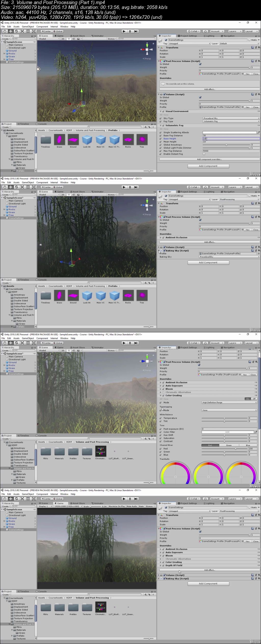Open Display 1 dropdown in Game view
The width and height of the screenshot is (261, 644).
(45, 506)
